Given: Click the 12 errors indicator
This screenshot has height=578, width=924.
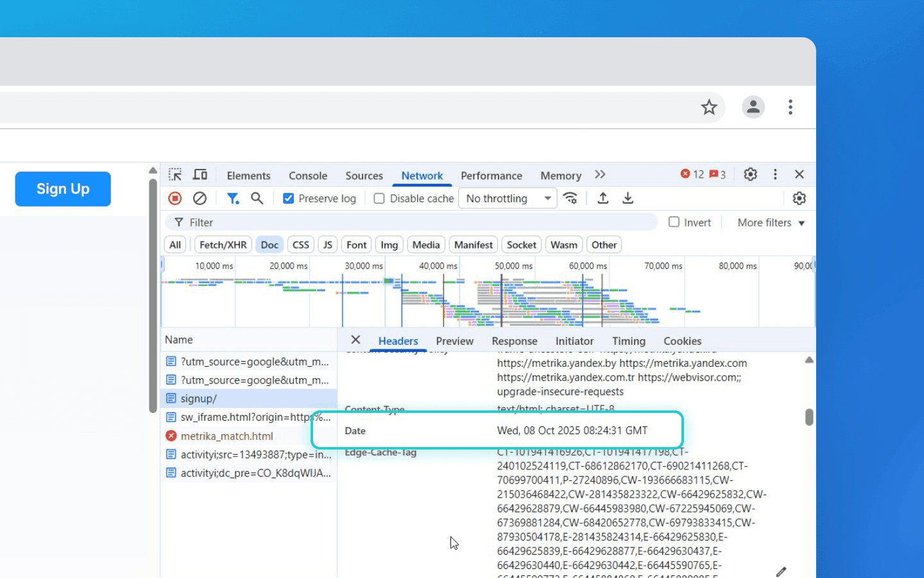Looking at the screenshot, I should click(692, 174).
